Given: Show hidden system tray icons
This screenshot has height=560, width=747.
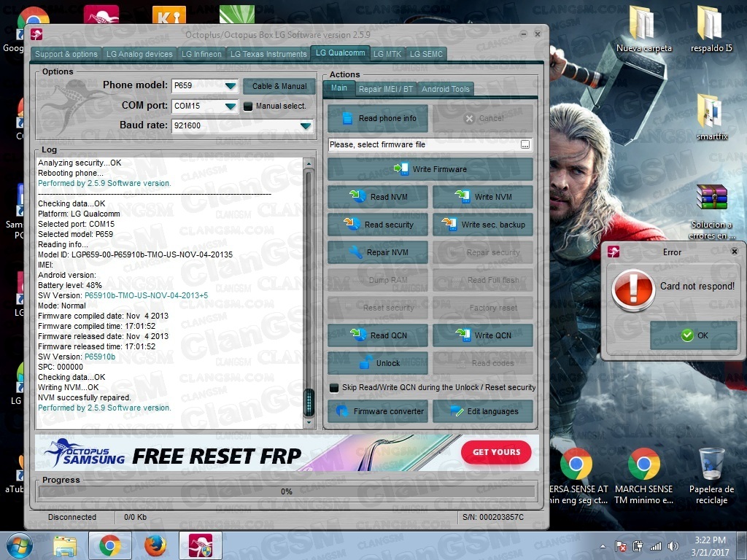Looking at the screenshot, I should 603,547.
